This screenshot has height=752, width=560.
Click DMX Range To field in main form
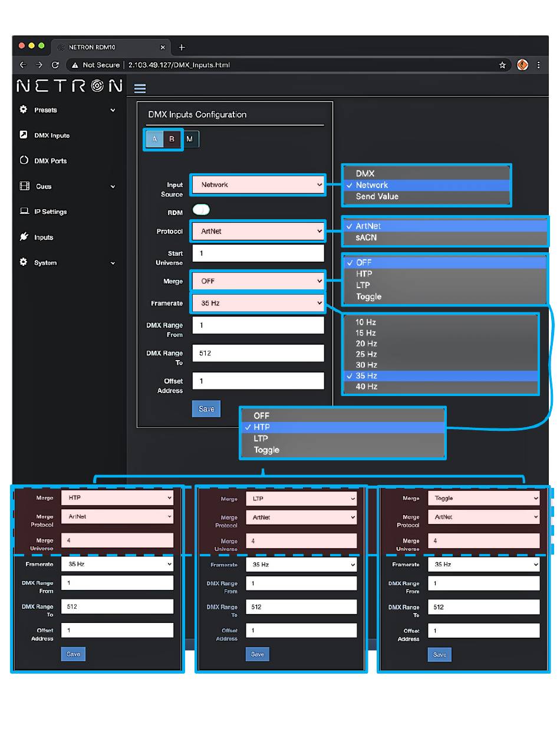pyautogui.click(x=258, y=353)
